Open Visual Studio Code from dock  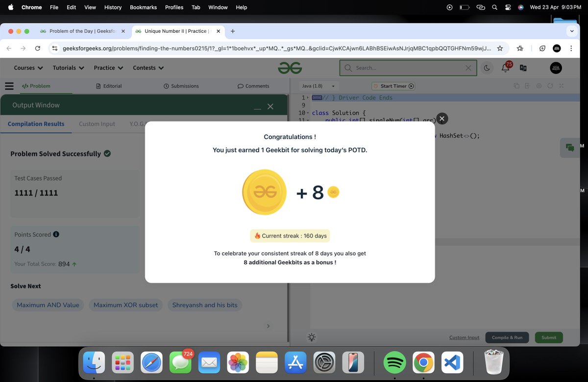coord(452,363)
